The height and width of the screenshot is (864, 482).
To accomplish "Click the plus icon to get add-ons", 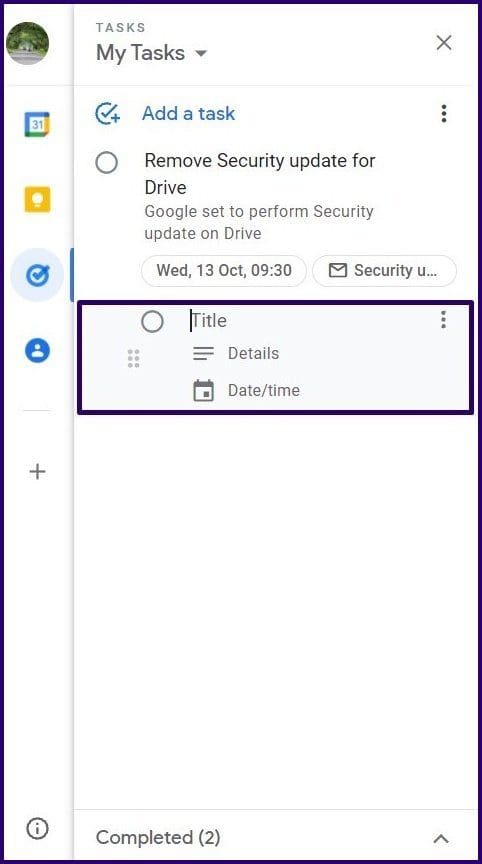I will tap(37, 472).
